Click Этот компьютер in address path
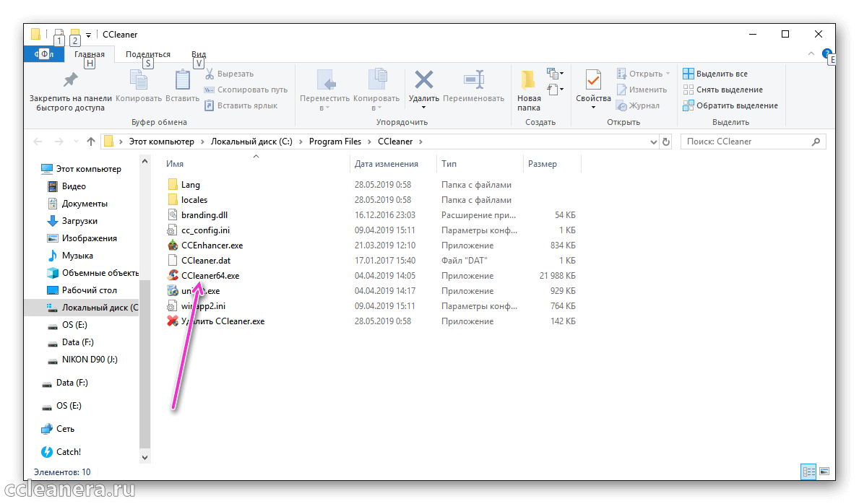This screenshot has height=504, width=859. [x=162, y=142]
